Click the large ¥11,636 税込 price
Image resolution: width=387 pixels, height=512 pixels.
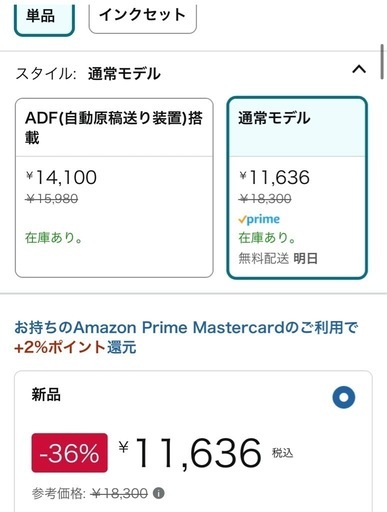pyautogui.click(x=206, y=453)
